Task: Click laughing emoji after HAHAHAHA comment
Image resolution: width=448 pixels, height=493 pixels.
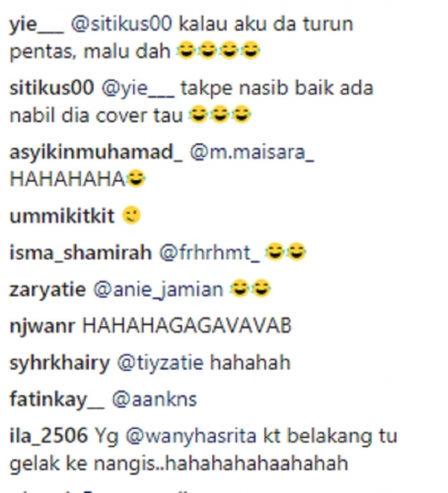Action: (136, 178)
